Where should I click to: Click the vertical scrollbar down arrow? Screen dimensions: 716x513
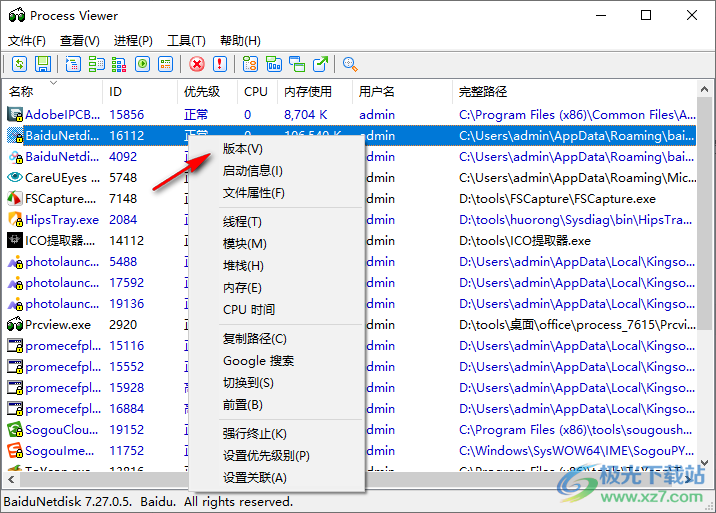pos(704,463)
